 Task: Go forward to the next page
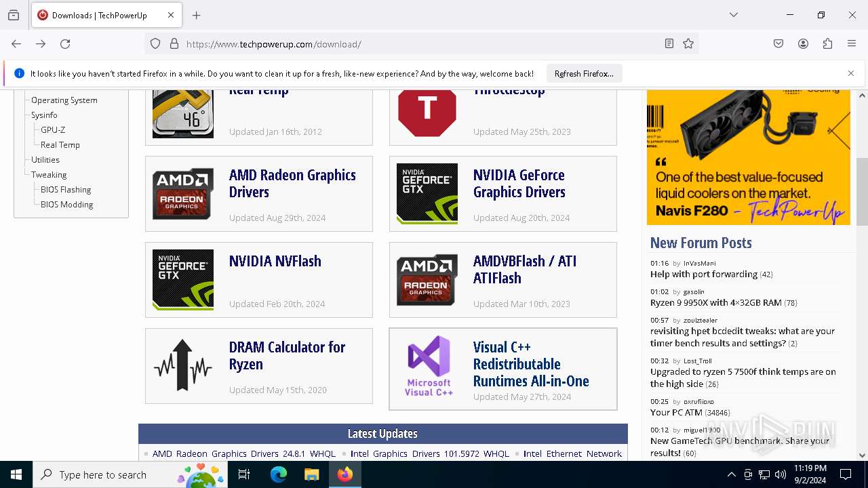point(41,44)
